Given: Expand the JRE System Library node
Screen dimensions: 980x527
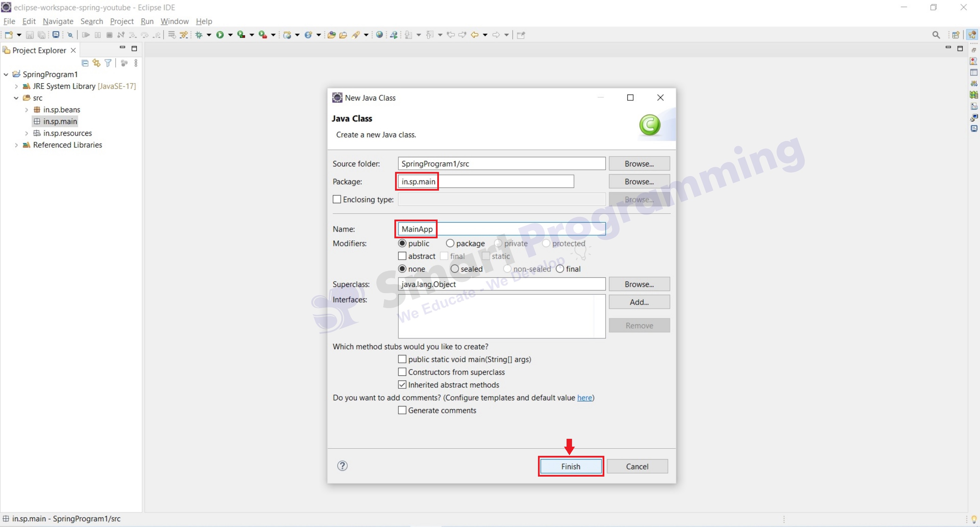Looking at the screenshot, I should [x=16, y=86].
